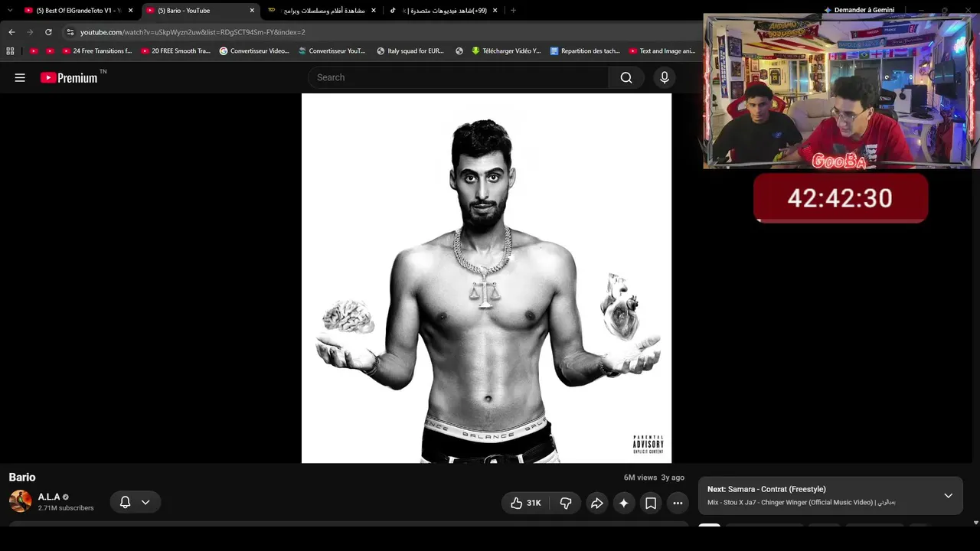Click the 3y ago upload date
This screenshot has height=551, width=980.
tap(673, 478)
